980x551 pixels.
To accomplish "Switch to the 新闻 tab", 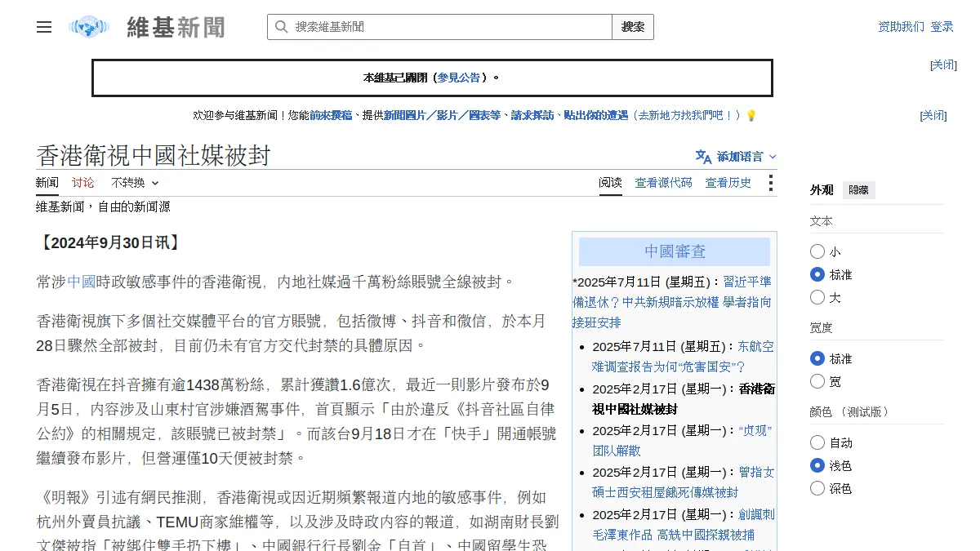I will click(47, 183).
